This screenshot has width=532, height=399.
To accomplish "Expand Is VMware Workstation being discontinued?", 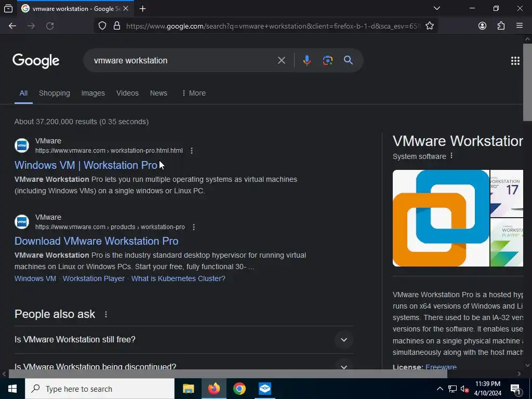I will coord(183,365).
